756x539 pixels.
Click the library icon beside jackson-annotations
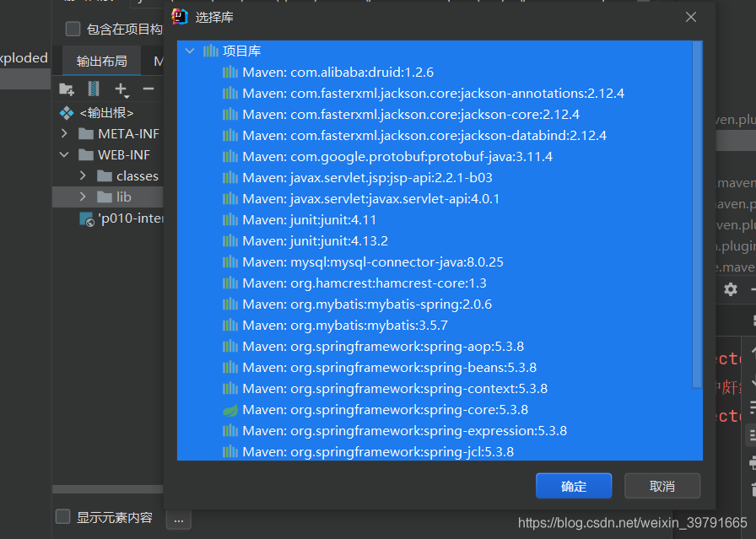tap(230, 94)
